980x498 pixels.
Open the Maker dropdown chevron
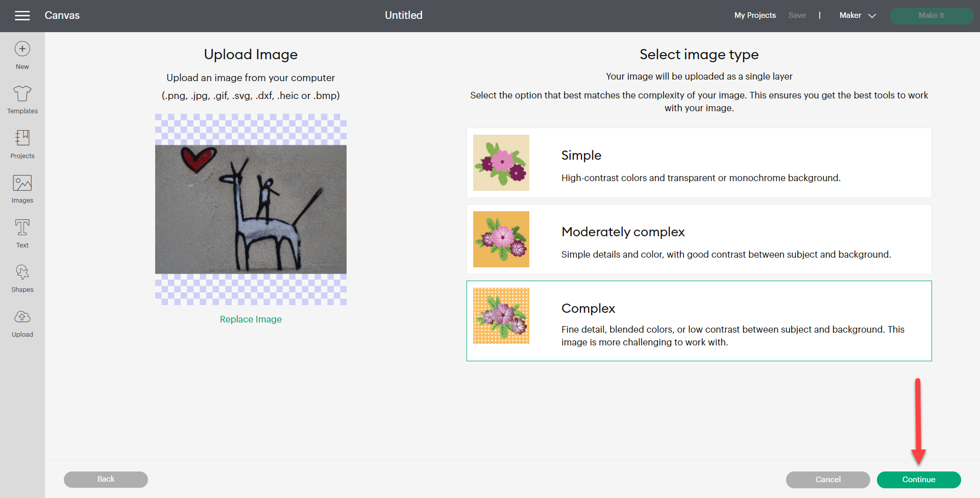click(871, 16)
